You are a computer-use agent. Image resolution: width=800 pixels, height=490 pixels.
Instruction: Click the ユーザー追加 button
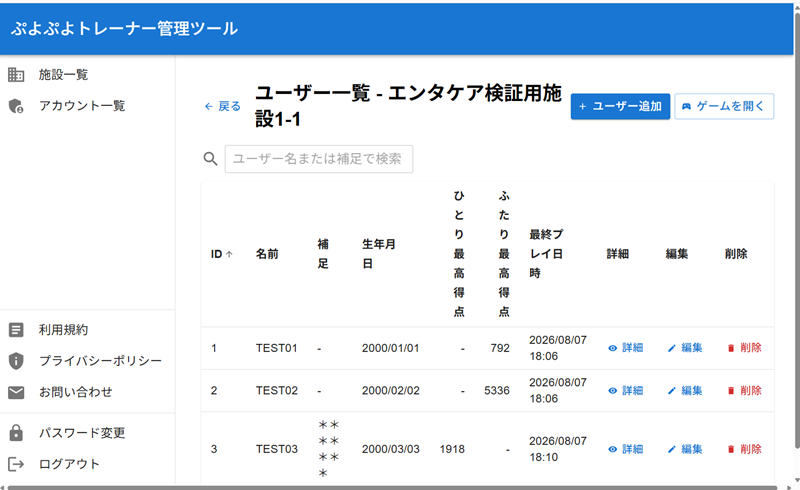click(x=620, y=106)
